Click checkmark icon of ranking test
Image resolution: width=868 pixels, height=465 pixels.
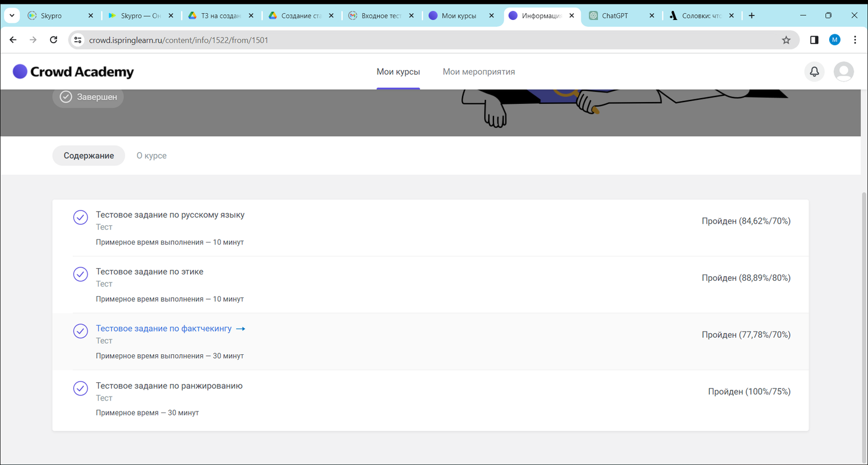point(81,388)
